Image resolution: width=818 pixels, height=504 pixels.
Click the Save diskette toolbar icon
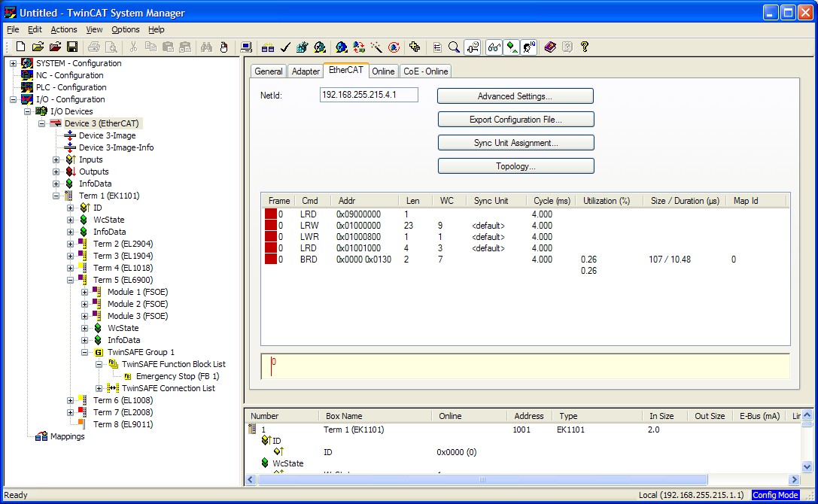72,47
